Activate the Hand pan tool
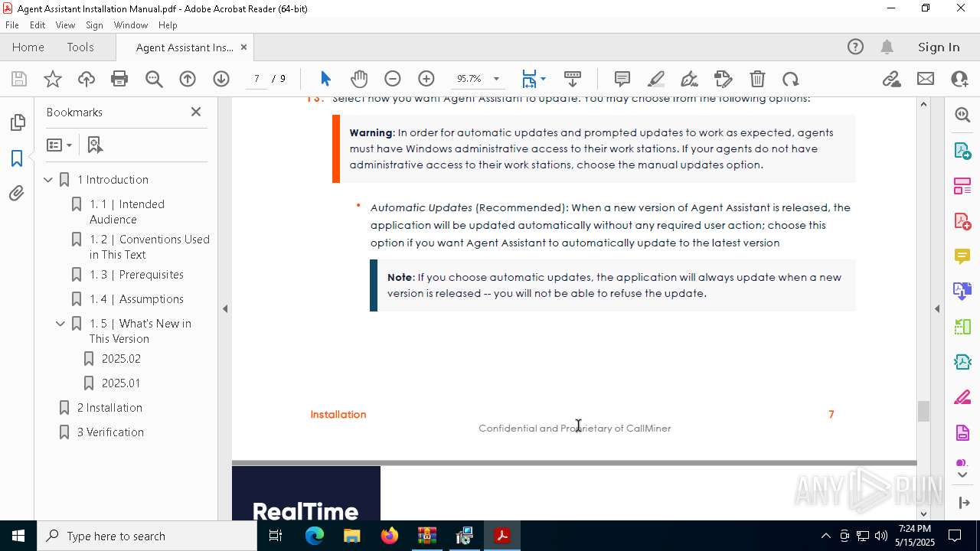The height and width of the screenshot is (551, 980). click(359, 79)
